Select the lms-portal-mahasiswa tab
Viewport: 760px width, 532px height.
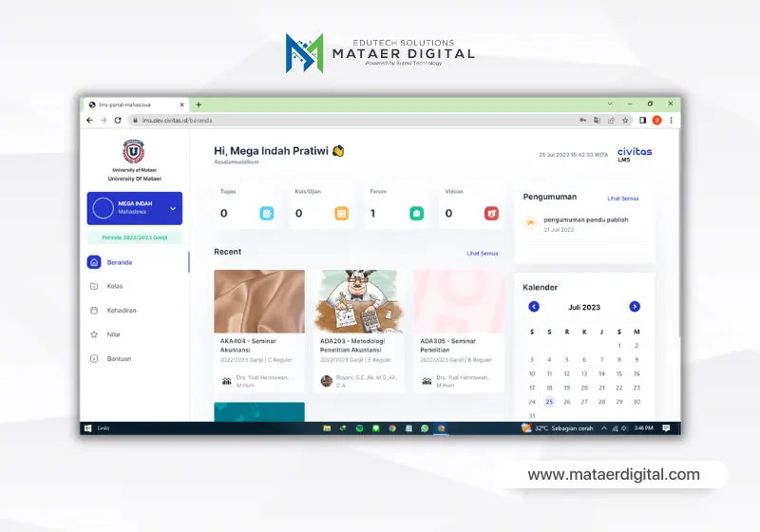click(137, 104)
